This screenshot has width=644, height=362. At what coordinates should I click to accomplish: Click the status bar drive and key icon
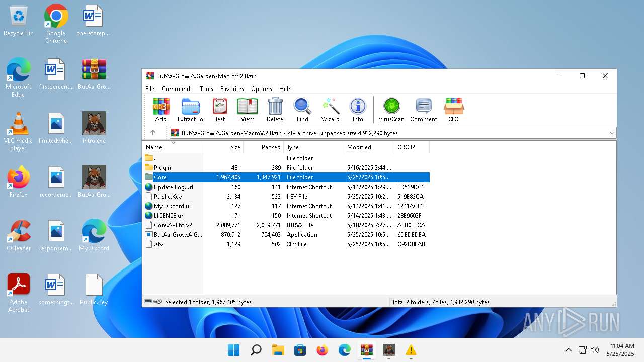[153, 302]
